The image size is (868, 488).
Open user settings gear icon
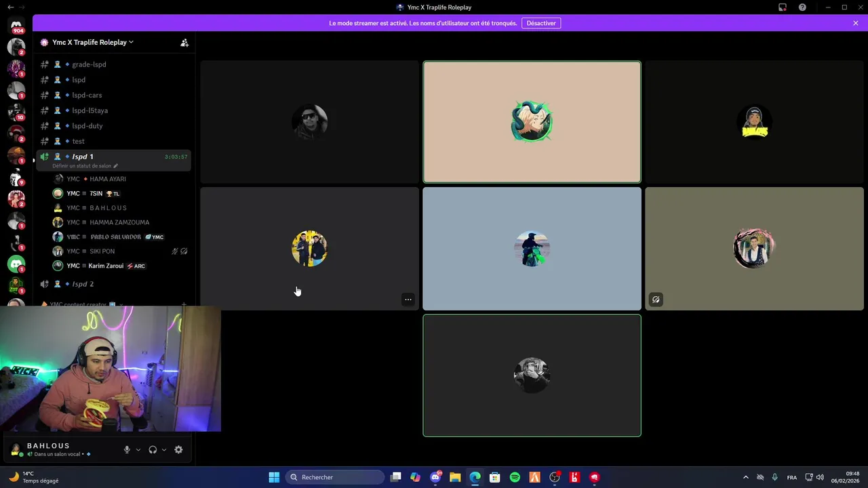tap(178, 449)
